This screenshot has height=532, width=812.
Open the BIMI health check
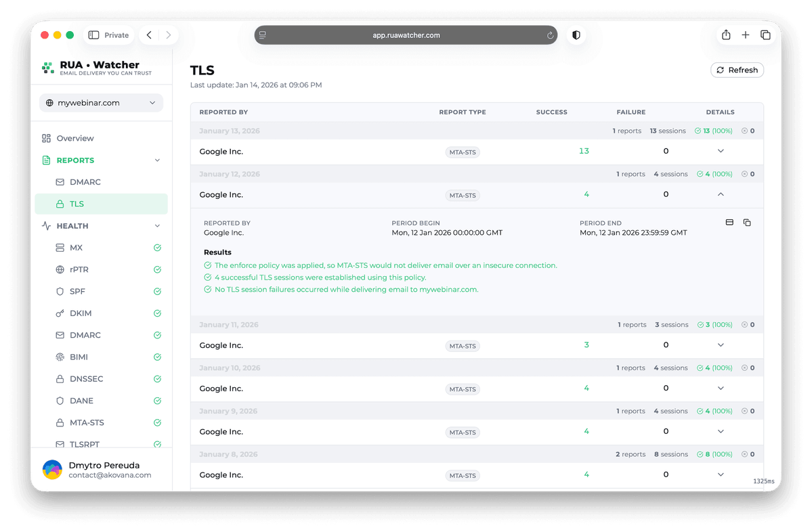tap(79, 357)
